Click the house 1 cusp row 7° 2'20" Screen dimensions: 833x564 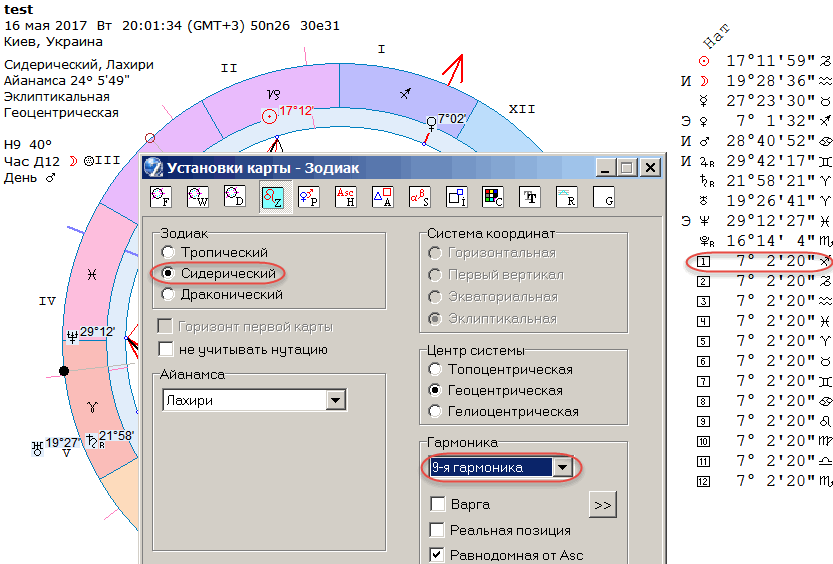763,261
